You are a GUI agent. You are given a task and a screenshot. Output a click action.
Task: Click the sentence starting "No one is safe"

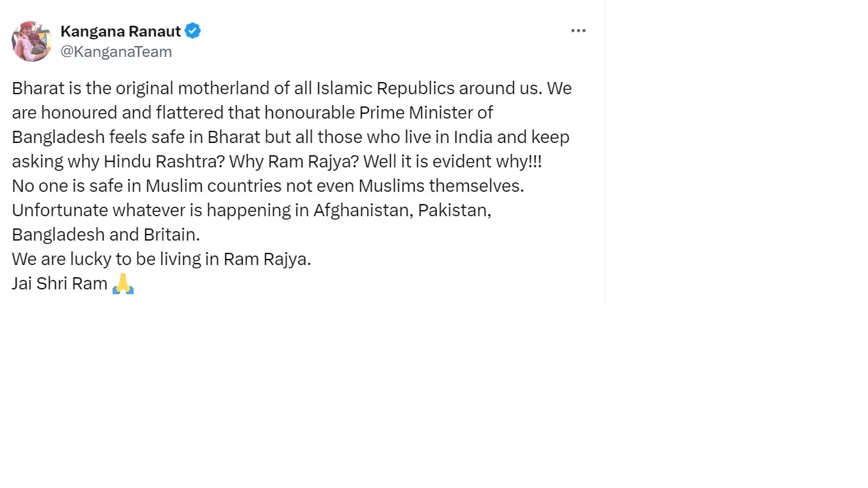click(267, 186)
